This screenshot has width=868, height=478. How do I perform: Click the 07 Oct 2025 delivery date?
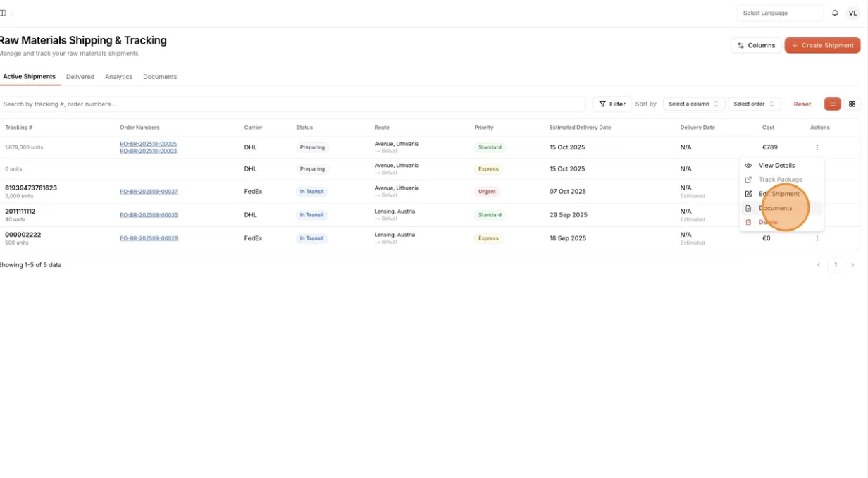pyautogui.click(x=567, y=191)
